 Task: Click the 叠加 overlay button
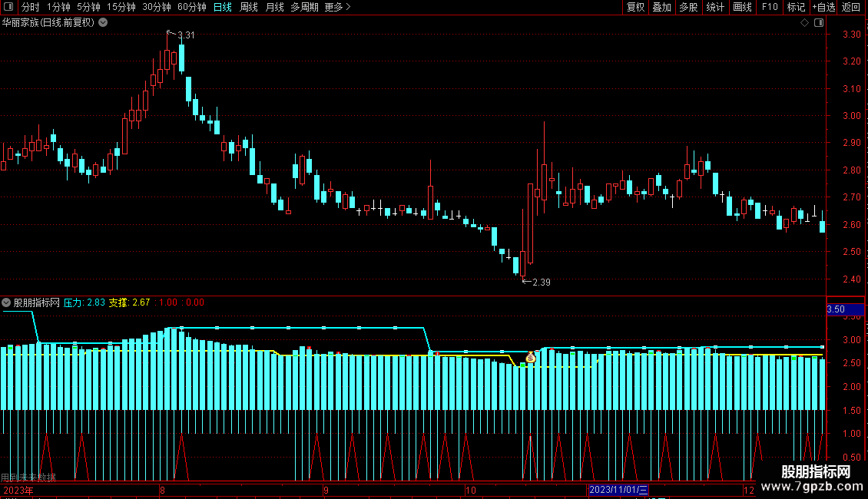pyautogui.click(x=661, y=7)
